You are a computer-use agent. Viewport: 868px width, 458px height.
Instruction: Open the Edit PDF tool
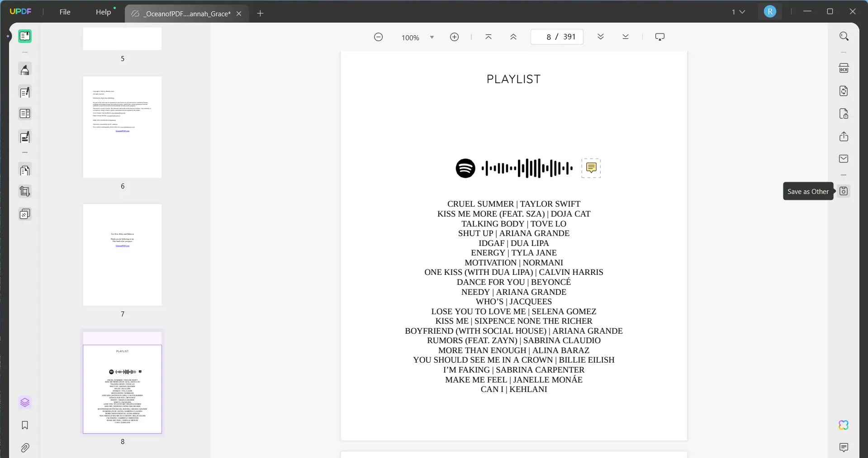tap(25, 92)
